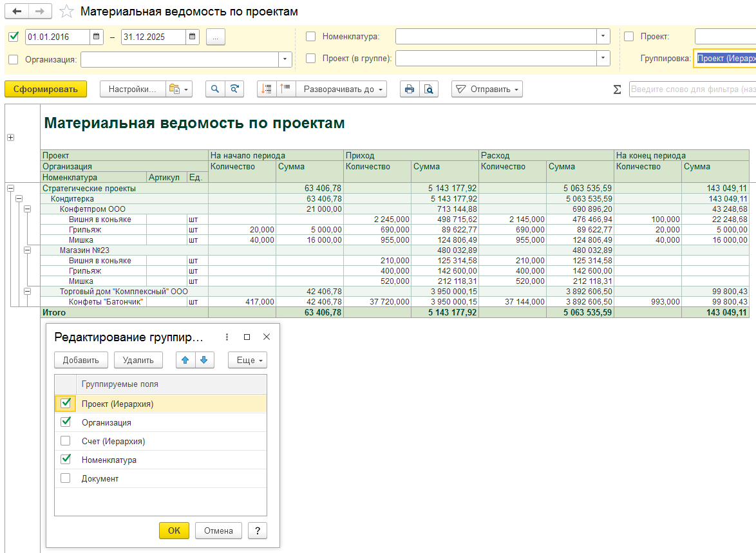Image resolution: width=756 pixels, height=553 pixels.
Task: Enable the Счет (Иерархия) grouping checkbox
Action: (65, 442)
